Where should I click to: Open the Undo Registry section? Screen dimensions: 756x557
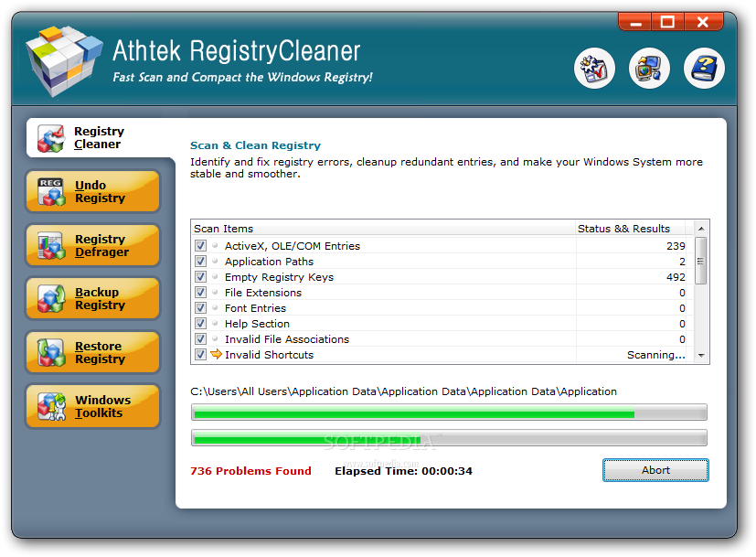pos(92,191)
